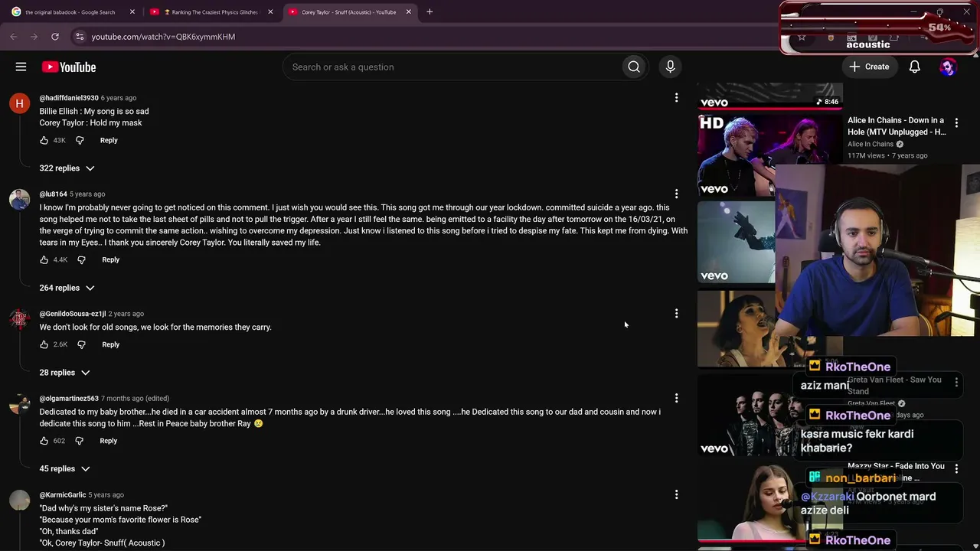Close the Corey Taylor Snuff tab
Viewport: 980px width, 551px height.
[x=408, y=11]
